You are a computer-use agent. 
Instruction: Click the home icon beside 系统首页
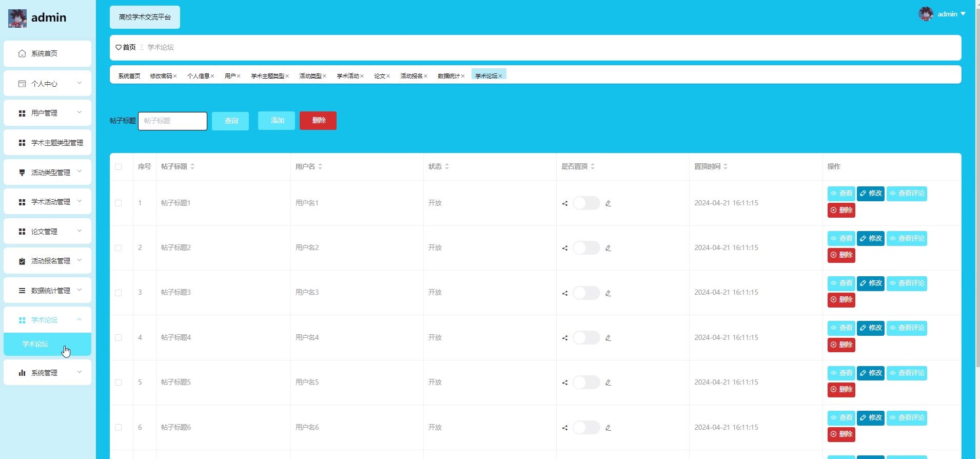(x=22, y=53)
